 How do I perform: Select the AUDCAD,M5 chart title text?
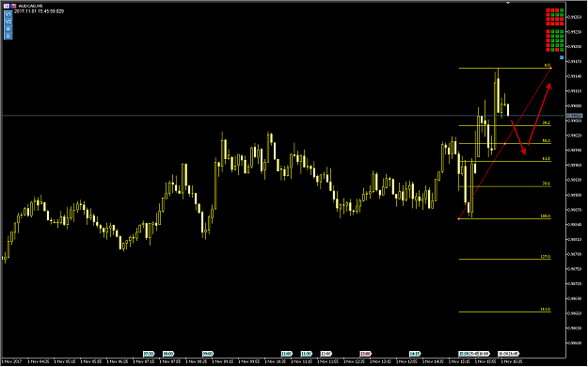(x=30, y=6)
